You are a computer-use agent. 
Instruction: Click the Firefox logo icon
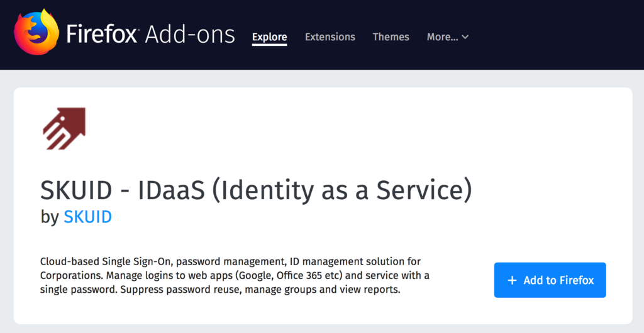(36, 32)
